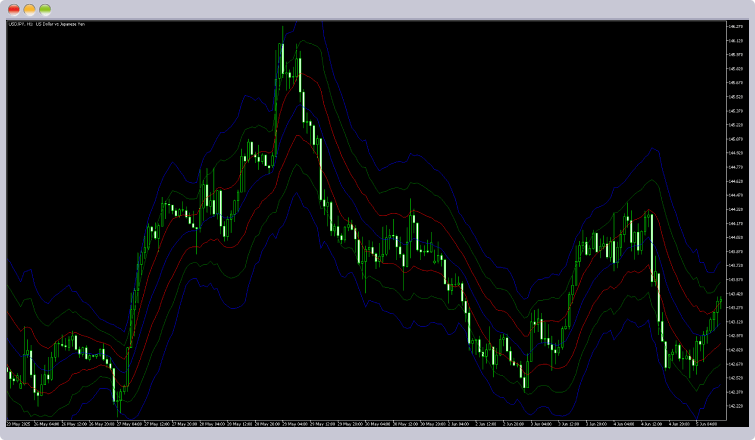Select the 30 May 20:00 time axis label
The width and height of the screenshot is (755, 440).
click(432, 424)
